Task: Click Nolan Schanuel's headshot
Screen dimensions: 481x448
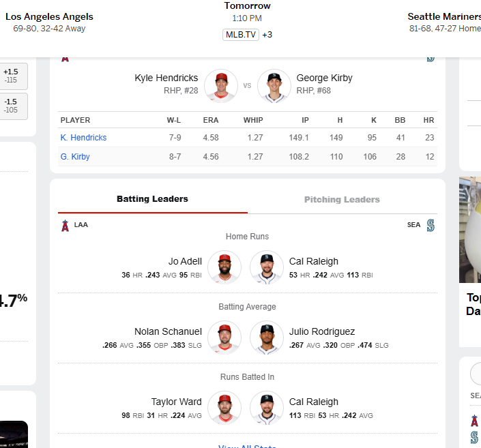Action: pos(224,338)
